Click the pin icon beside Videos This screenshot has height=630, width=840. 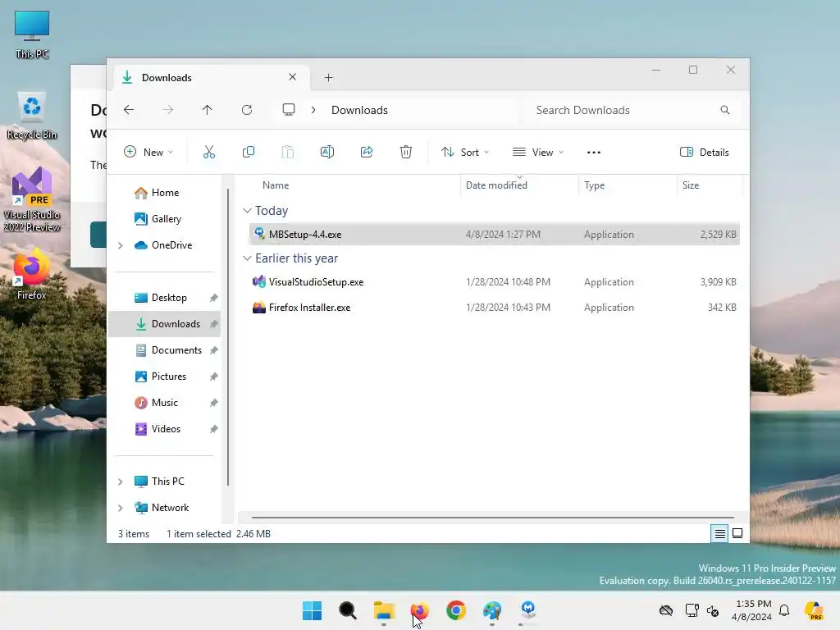[214, 429]
